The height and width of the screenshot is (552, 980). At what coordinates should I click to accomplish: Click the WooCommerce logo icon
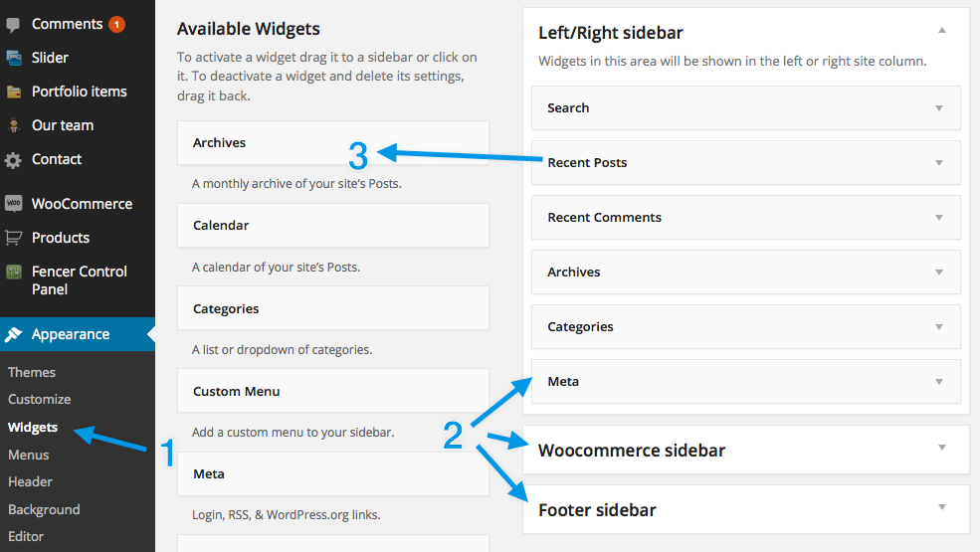click(x=14, y=204)
